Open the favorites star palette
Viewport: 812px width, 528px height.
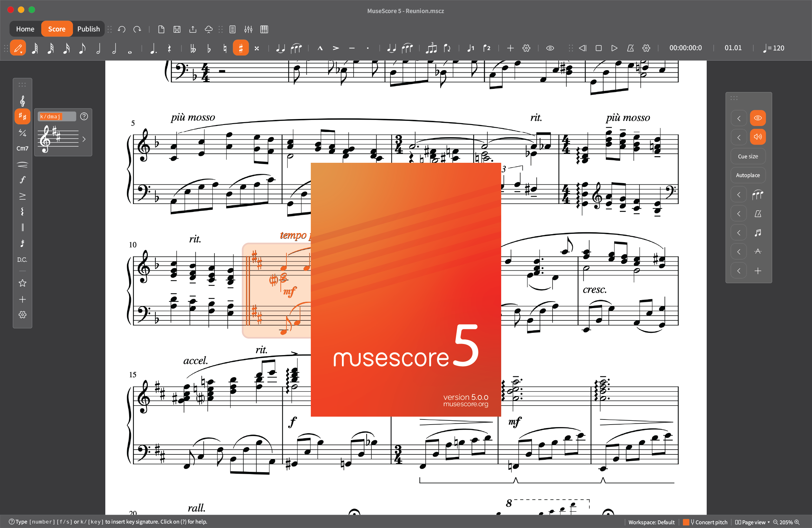(23, 283)
